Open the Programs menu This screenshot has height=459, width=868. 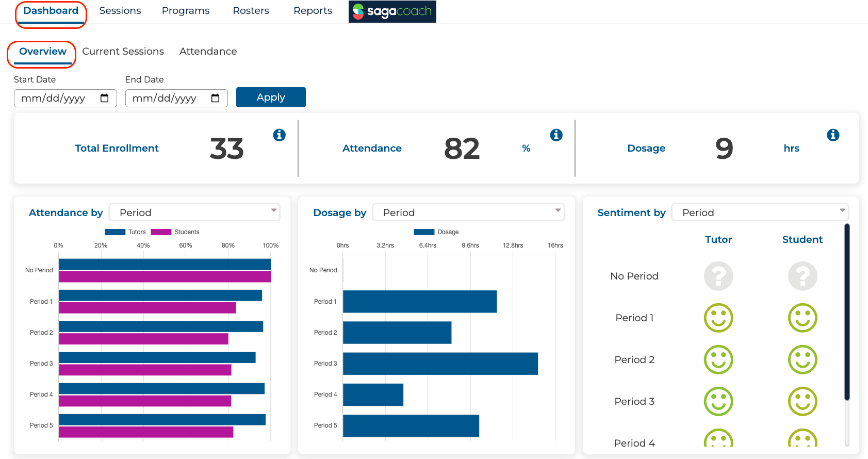pyautogui.click(x=186, y=11)
